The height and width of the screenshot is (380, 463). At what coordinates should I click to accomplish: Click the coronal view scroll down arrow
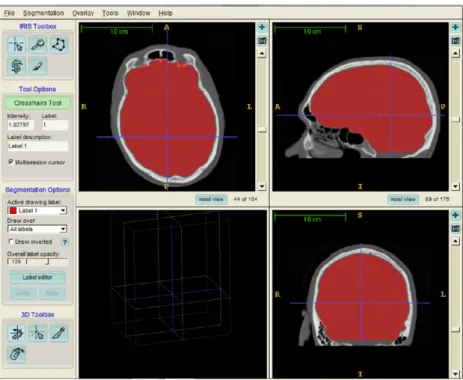[455, 374]
